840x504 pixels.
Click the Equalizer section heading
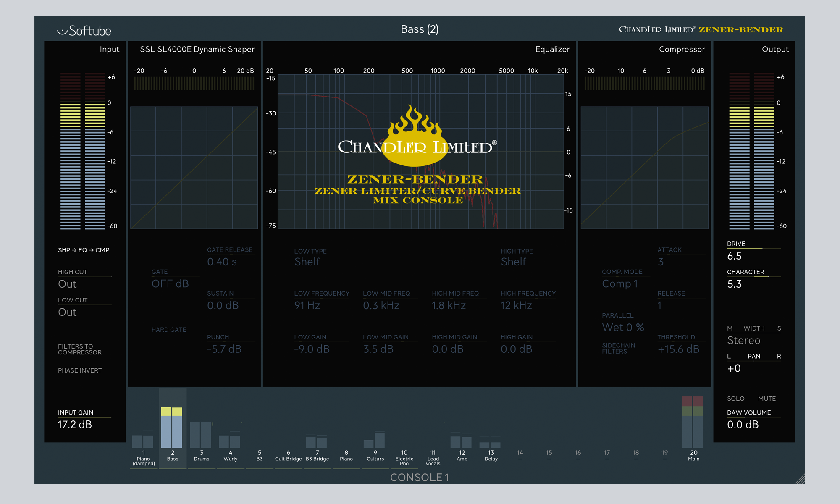(553, 50)
